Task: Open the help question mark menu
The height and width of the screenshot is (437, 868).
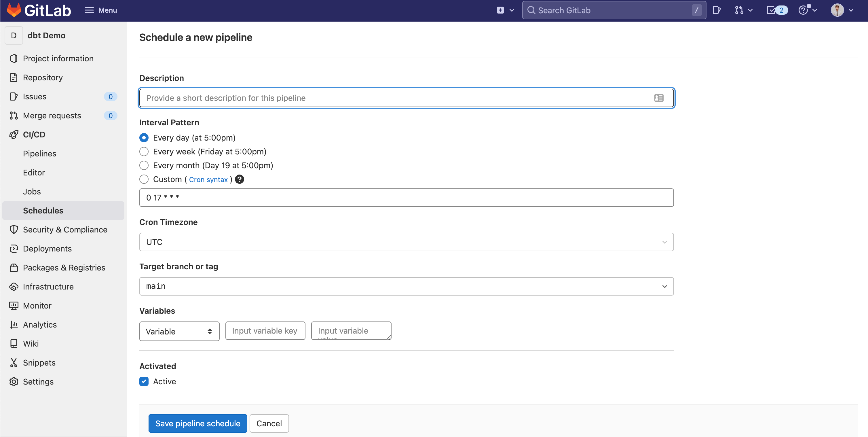Action: point(803,10)
